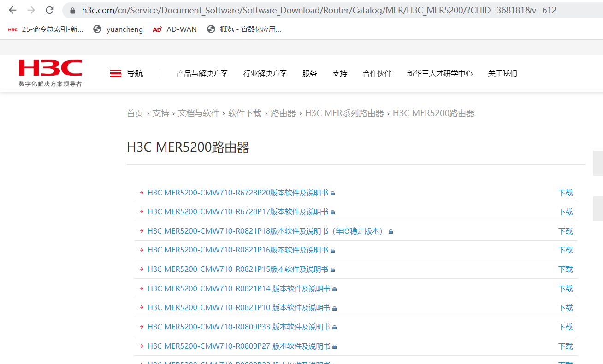The image size is (603, 364).
Task: Focus the browser address bar URL
Action: pyautogui.click(x=319, y=10)
